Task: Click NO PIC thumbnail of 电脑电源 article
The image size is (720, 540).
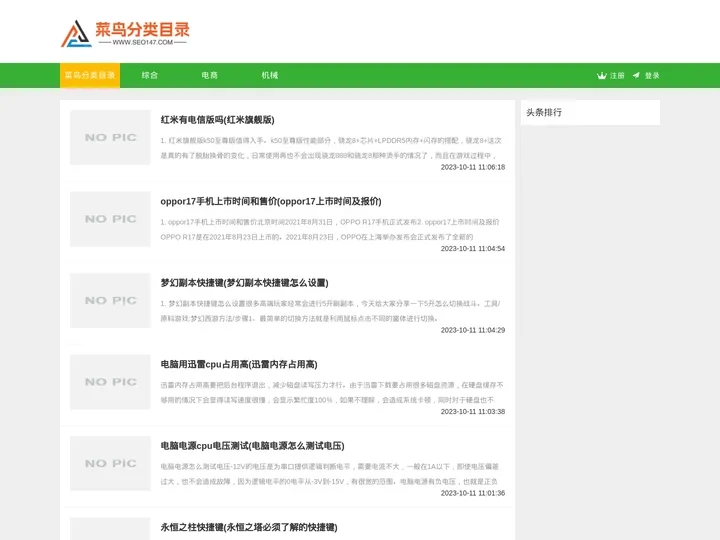Action: 110,463
